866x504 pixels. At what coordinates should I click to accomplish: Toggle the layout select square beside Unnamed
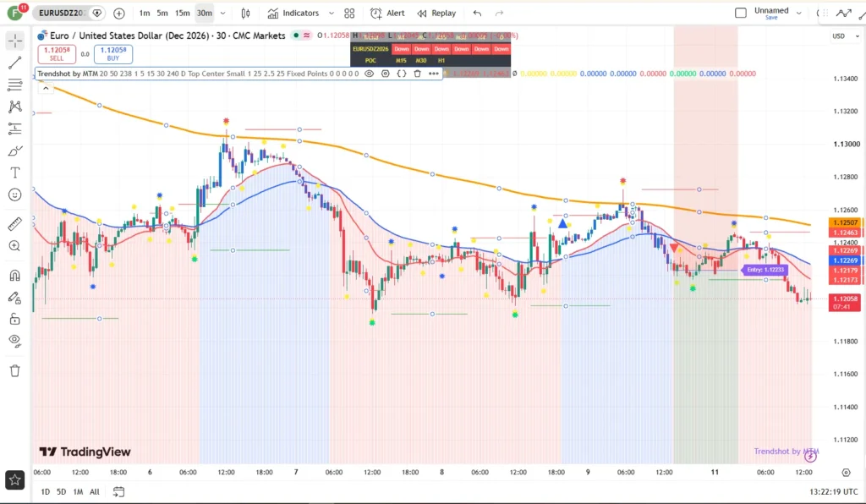(741, 13)
